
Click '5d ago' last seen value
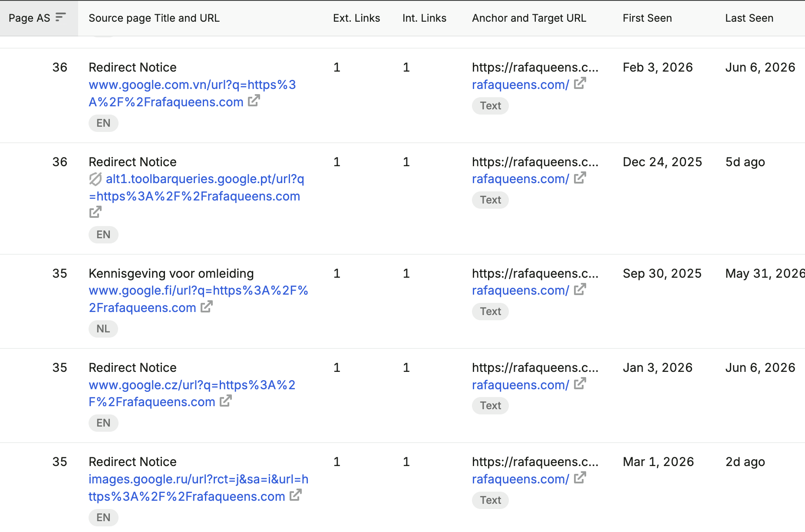(x=745, y=162)
